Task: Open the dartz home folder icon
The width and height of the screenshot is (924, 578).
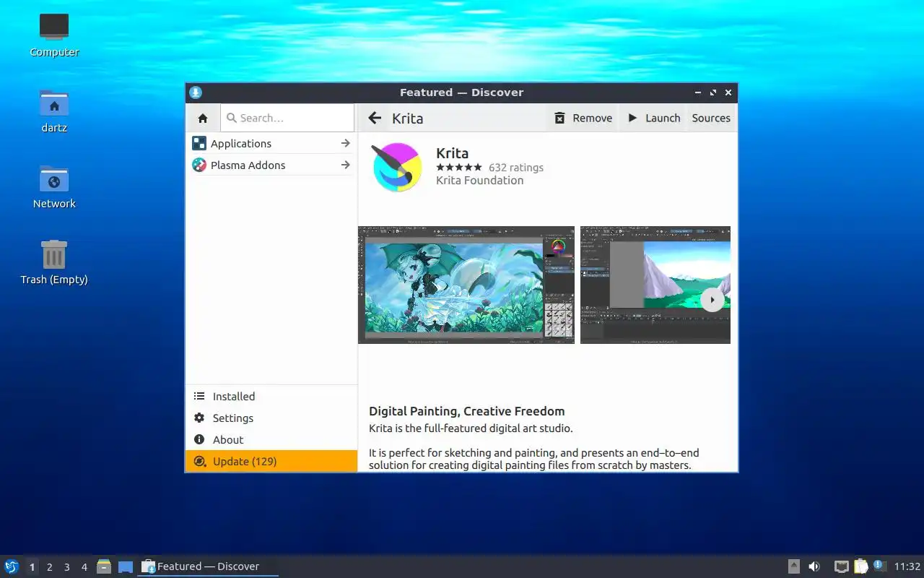Action: click(x=54, y=111)
